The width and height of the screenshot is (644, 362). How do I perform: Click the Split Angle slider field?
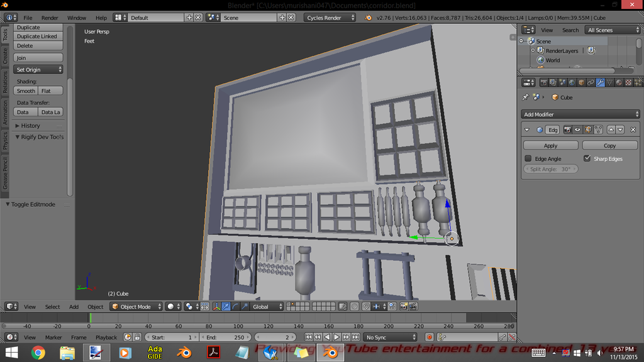[550, 169]
